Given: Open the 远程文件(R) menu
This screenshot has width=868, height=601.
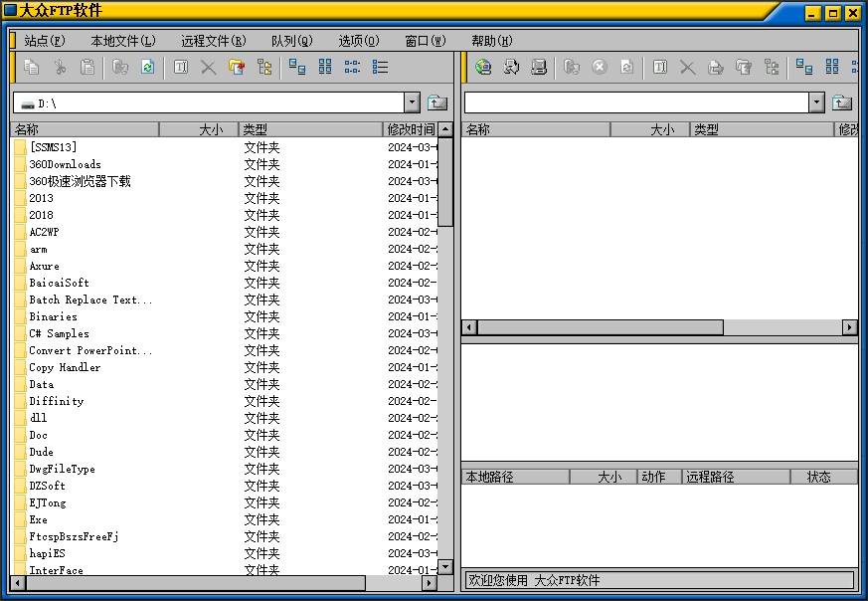Looking at the screenshot, I should 213,41.
